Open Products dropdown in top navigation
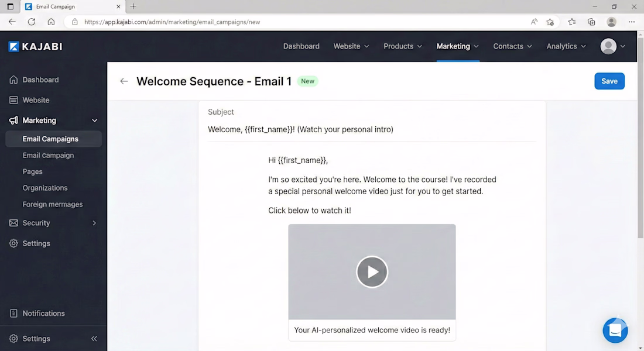This screenshot has height=351, width=644. 403,46
